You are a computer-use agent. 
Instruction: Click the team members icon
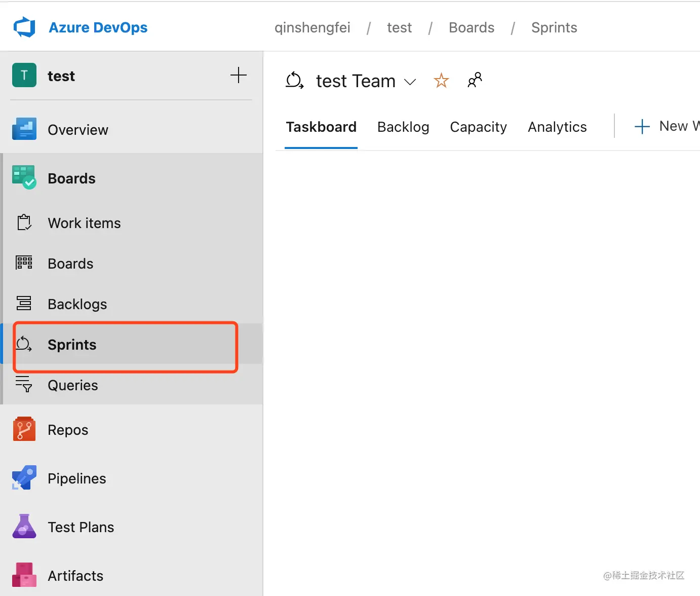(x=474, y=80)
